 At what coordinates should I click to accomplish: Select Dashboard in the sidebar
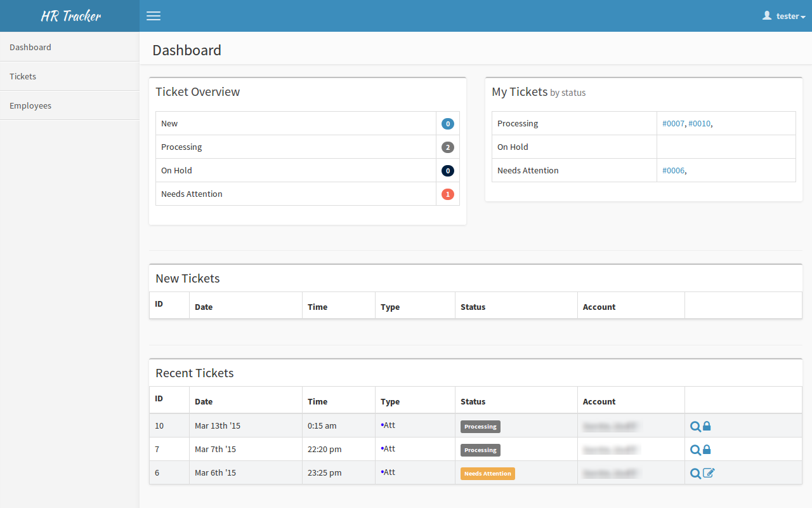coord(30,47)
